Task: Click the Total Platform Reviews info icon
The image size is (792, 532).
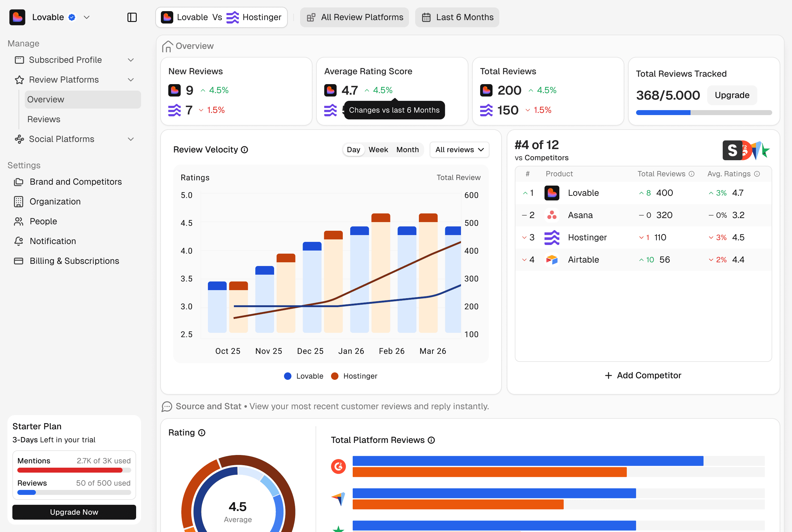Action: [x=431, y=440]
